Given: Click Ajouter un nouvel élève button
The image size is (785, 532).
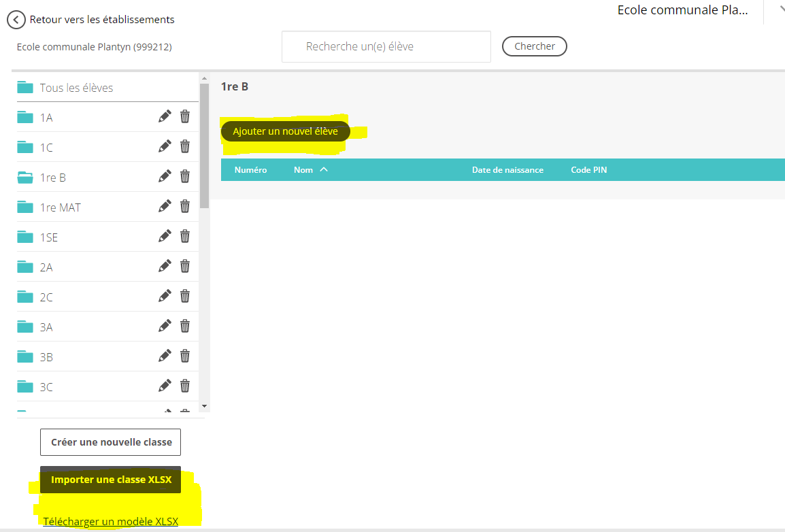Looking at the screenshot, I should point(285,131).
